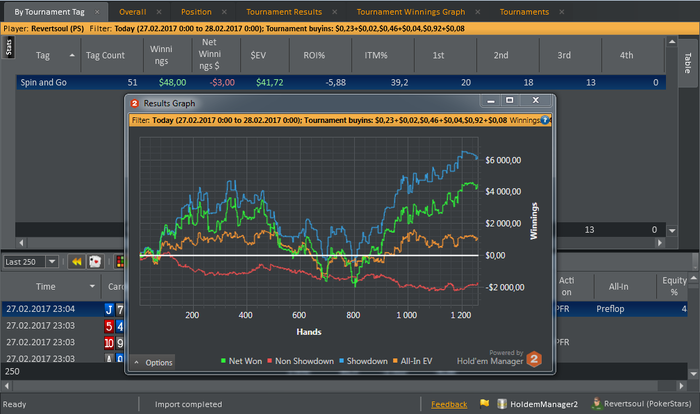Open the playing cards hand replayer icon
700x414 pixels.
95,262
